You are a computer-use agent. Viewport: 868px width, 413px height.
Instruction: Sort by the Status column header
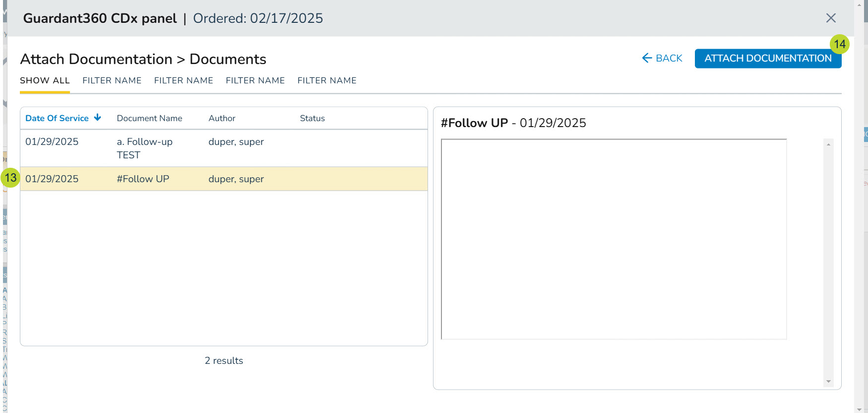coord(312,118)
